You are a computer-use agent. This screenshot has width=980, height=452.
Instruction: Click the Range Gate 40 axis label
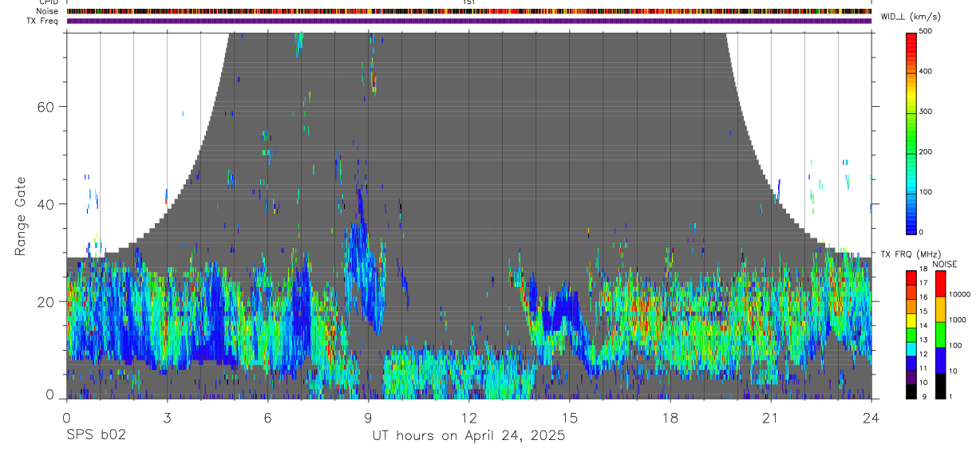(45, 204)
